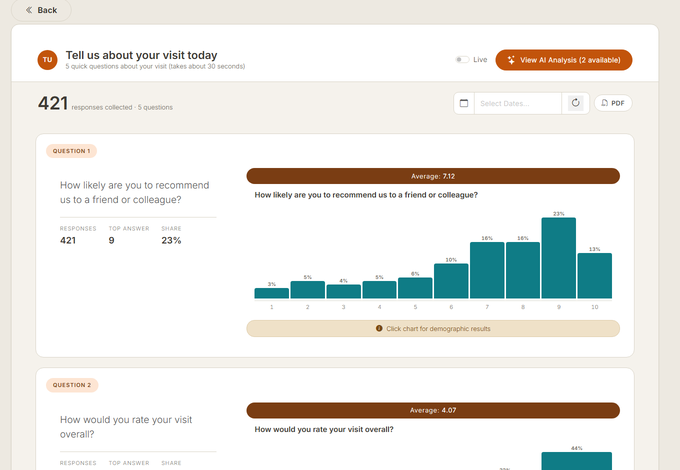Click the refresh icon next to dates
Image resolution: width=680 pixels, height=470 pixels.
[x=575, y=103]
